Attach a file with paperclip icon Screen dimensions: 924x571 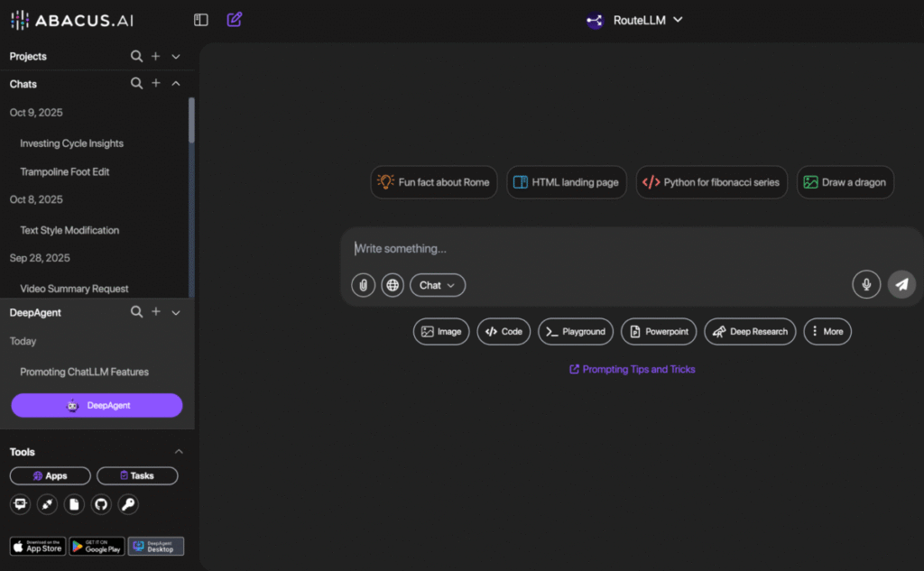pos(364,285)
